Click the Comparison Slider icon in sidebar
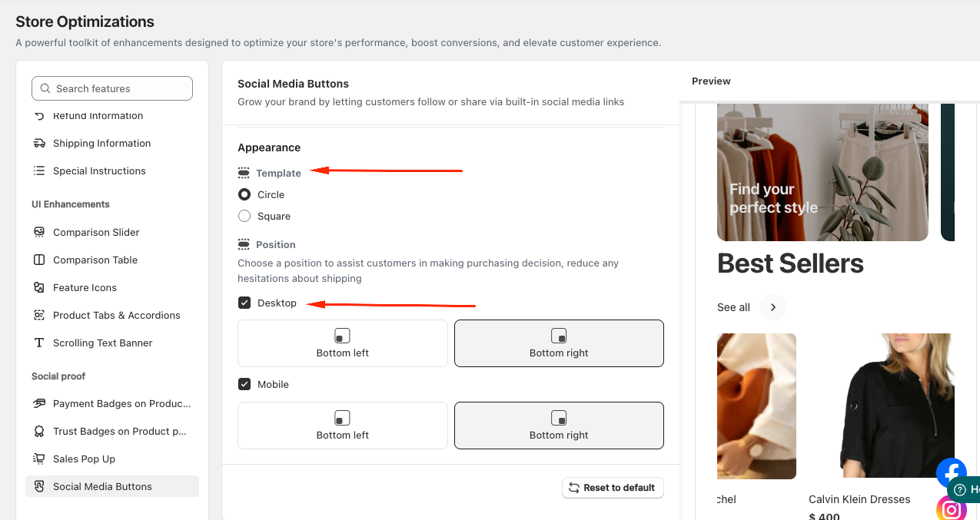This screenshot has height=520, width=980. (39, 232)
